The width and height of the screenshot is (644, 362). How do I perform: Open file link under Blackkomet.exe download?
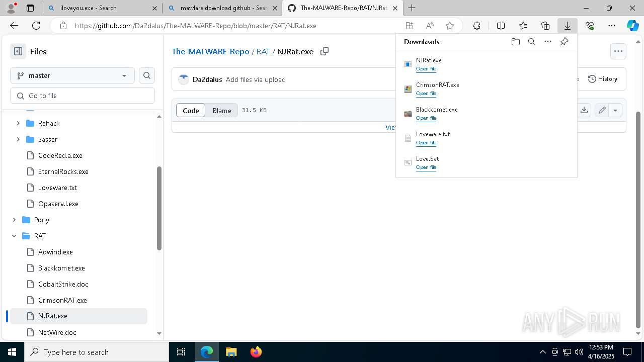[x=426, y=118]
